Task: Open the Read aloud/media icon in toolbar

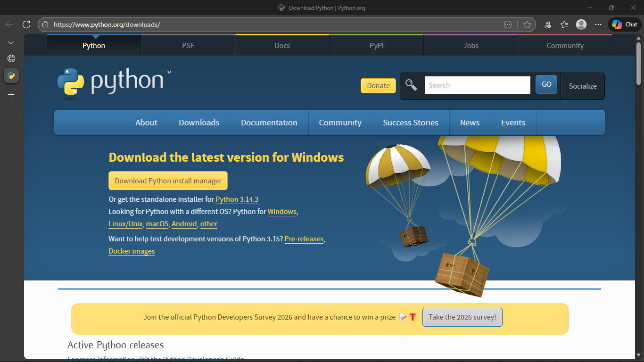Action: coord(547,25)
